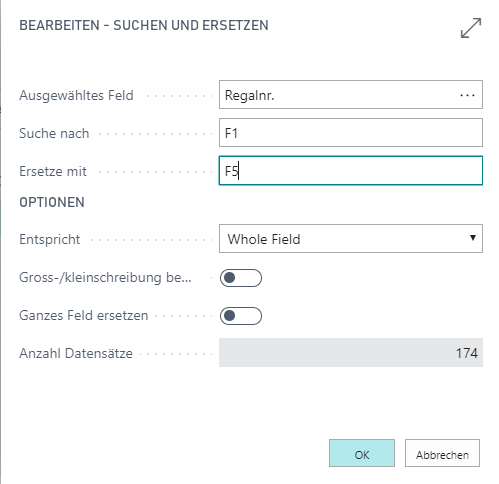499x484 pixels.
Task: Cancel the dialog with Abbrechen
Action: [x=442, y=453]
